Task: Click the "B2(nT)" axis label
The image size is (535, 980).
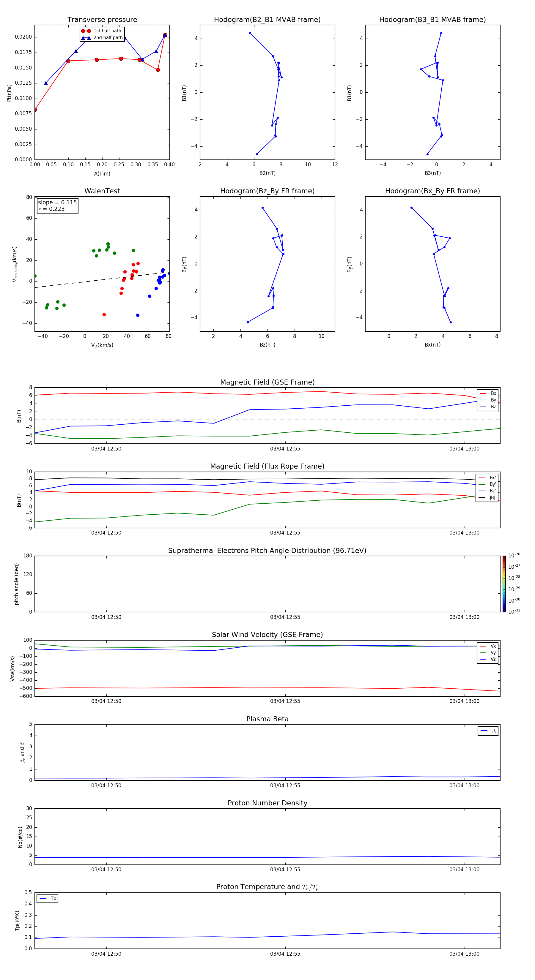Action: [267, 173]
